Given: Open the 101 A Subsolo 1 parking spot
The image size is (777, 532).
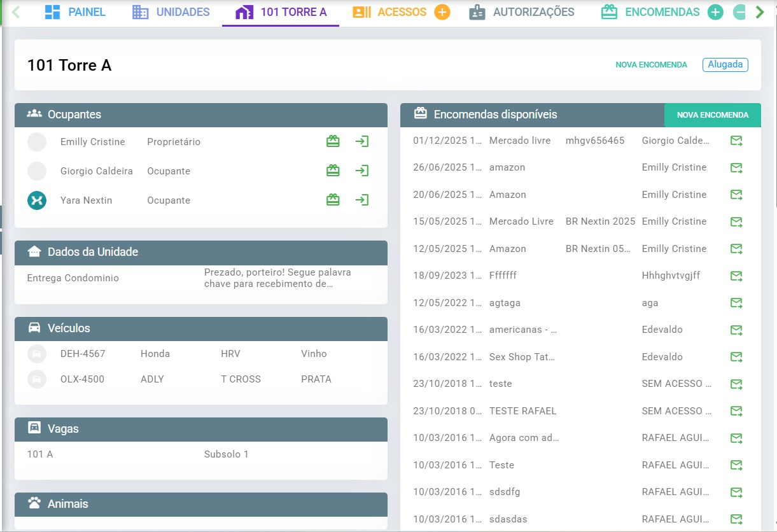Looking at the screenshot, I should tap(200, 454).
